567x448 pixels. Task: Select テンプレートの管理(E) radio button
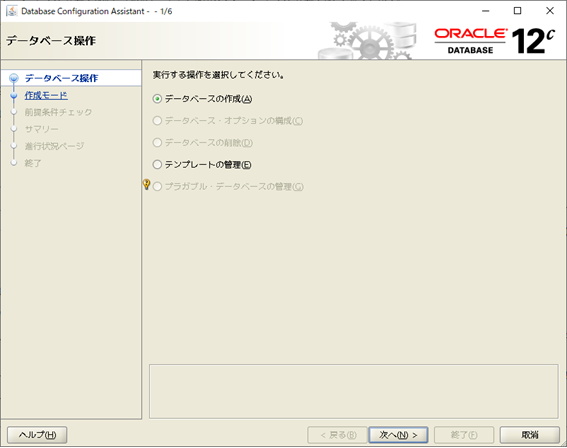point(157,165)
